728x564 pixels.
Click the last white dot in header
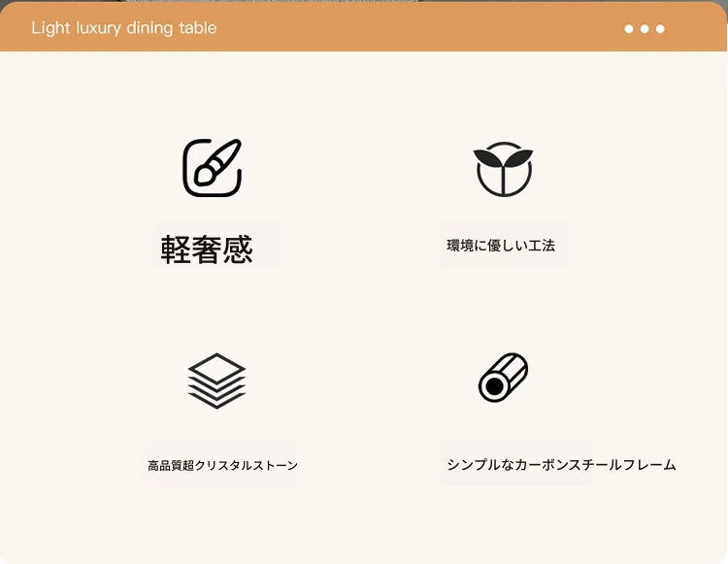[x=660, y=29]
